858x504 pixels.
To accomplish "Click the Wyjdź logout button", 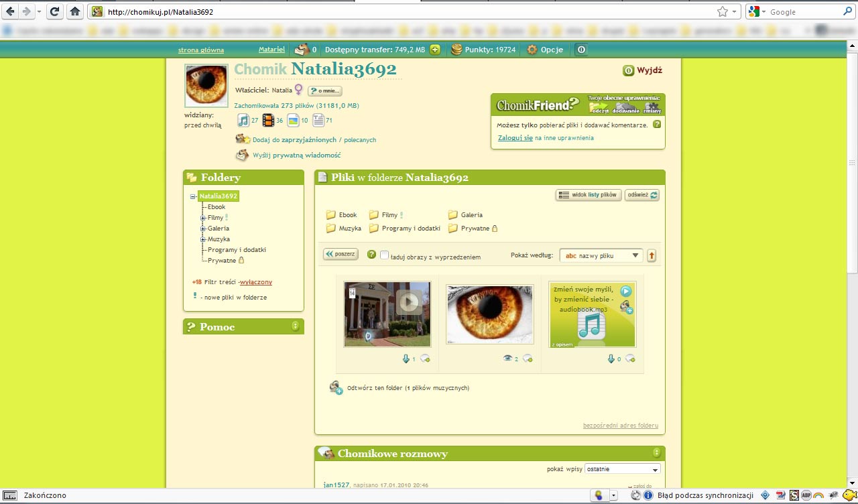I will click(x=643, y=70).
